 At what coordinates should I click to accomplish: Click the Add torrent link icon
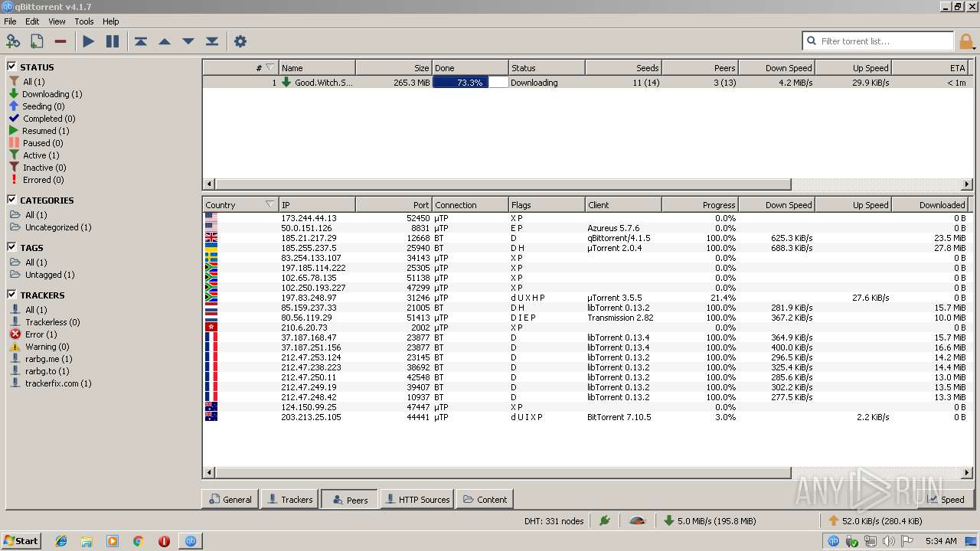(x=13, y=41)
